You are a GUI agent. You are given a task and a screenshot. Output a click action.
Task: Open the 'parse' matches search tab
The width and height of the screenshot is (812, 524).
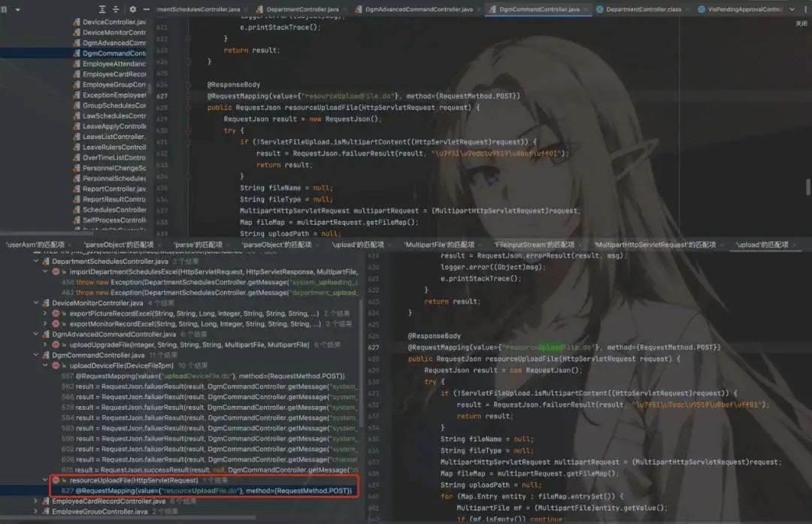coord(198,244)
